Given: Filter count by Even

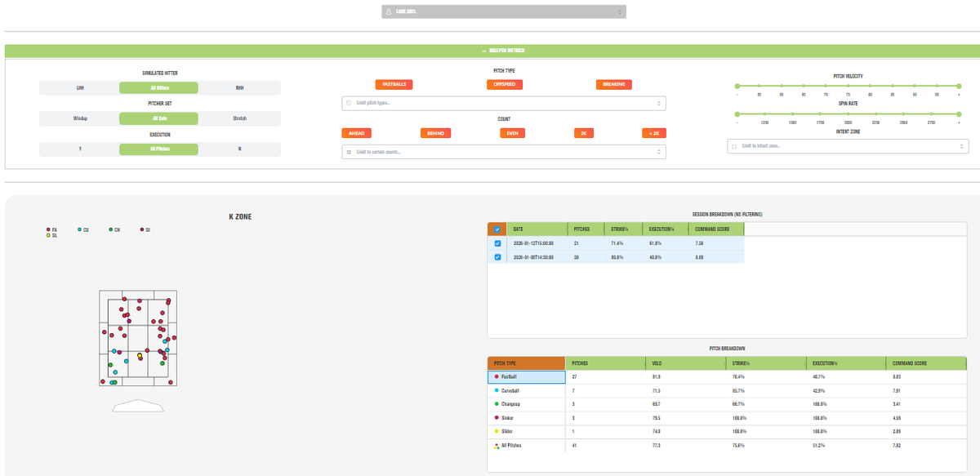Looking at the screenshot, I should (510, 133).
